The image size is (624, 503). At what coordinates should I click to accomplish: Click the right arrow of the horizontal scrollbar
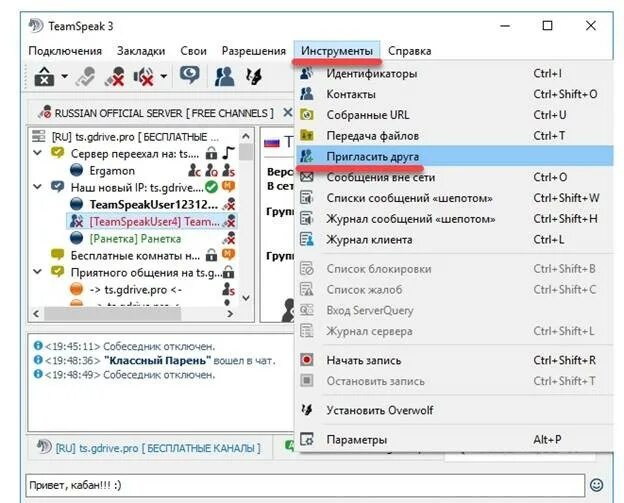230,314
